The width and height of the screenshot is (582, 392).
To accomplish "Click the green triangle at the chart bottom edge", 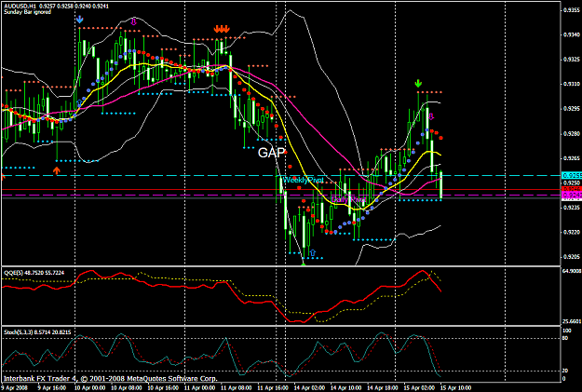I will click(x=304, y=264).
